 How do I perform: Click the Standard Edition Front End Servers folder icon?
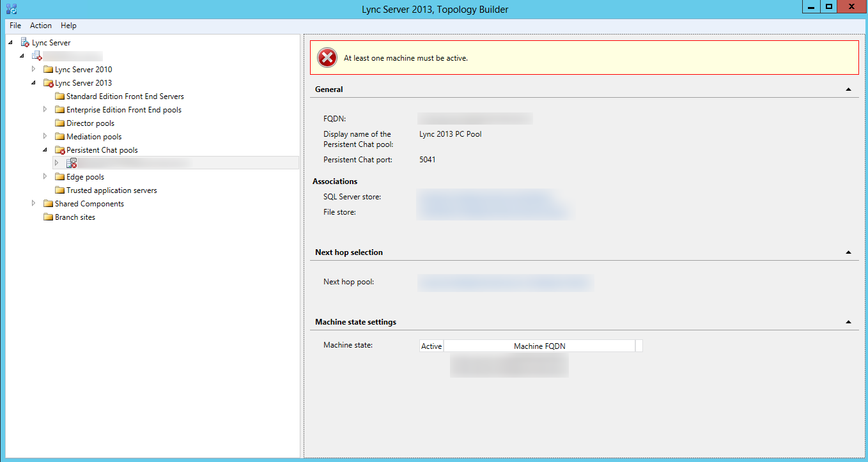[x=59, y=96]
